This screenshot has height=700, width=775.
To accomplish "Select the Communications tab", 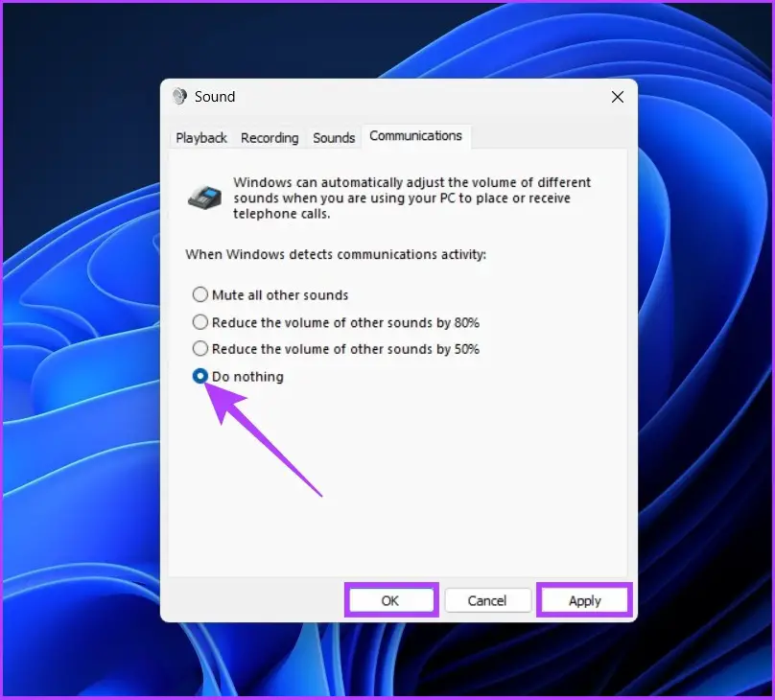I will [x=415, y=136].
